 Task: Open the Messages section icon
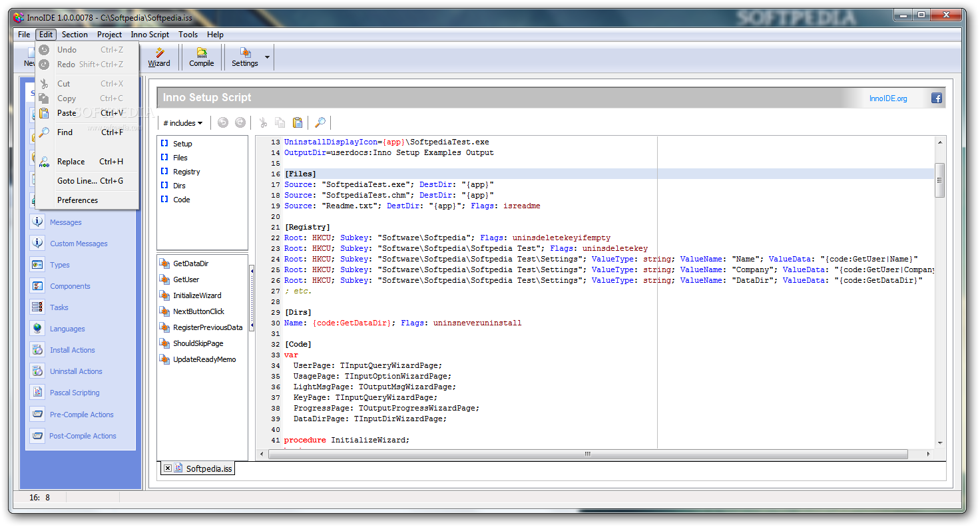[38, 222]
